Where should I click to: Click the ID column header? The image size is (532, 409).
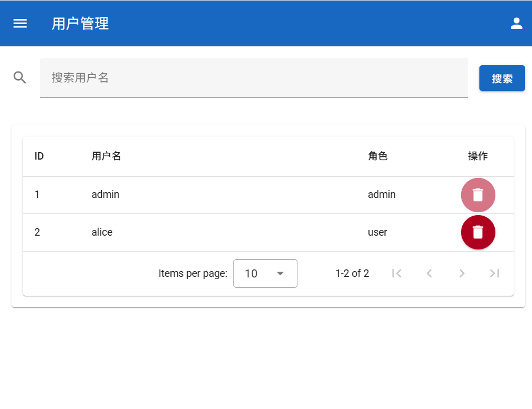click(x=39, y=156)
